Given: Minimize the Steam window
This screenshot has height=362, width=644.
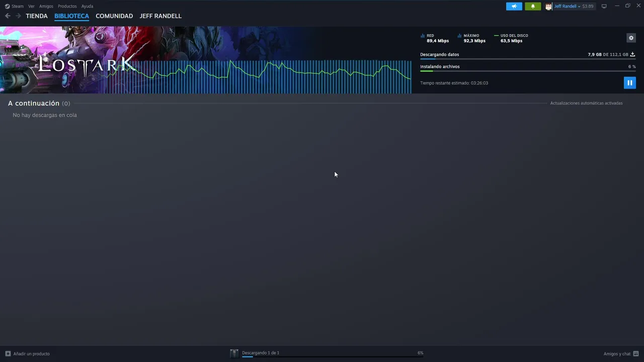Looking at the screenshot, I should [617, 6].
